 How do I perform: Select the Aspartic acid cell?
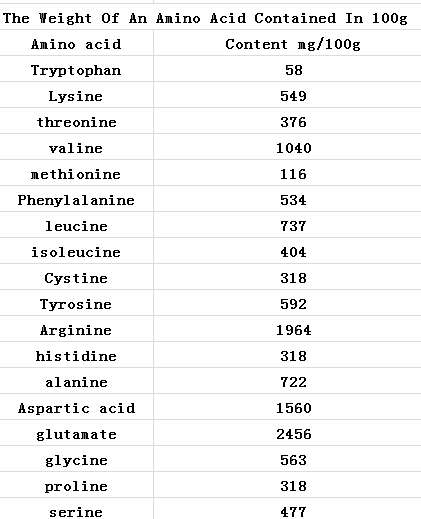coord(76,407)
